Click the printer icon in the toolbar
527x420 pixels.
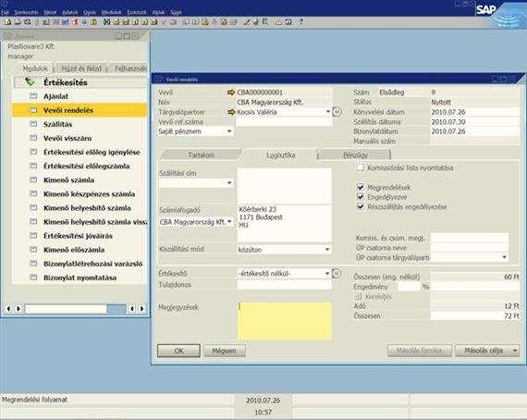point(18,22)
